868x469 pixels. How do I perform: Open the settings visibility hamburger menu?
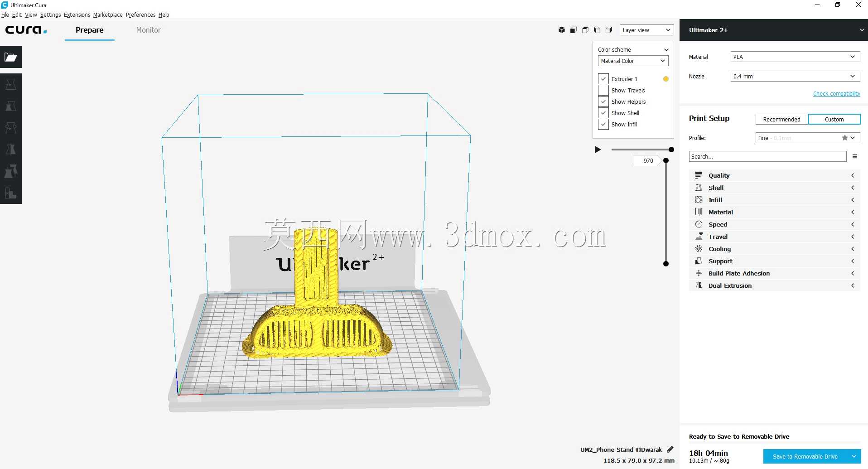(x=855, y=156)
